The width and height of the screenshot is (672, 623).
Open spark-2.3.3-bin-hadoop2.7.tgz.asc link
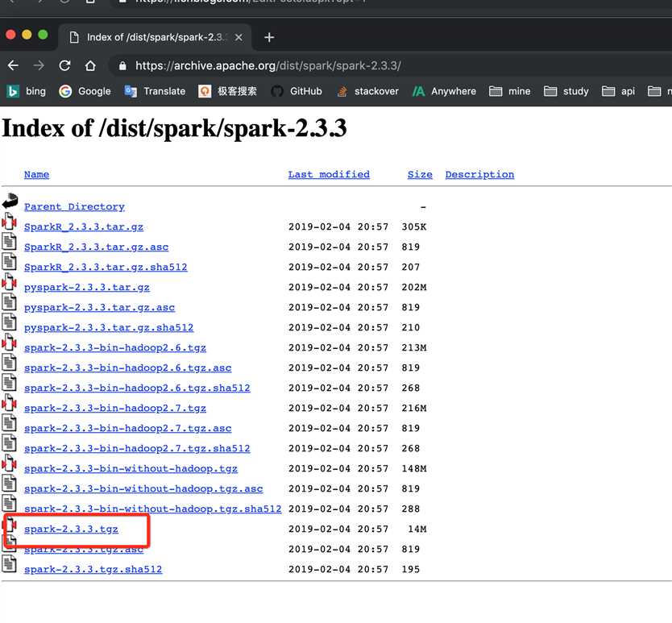click(x=128, y=428)
